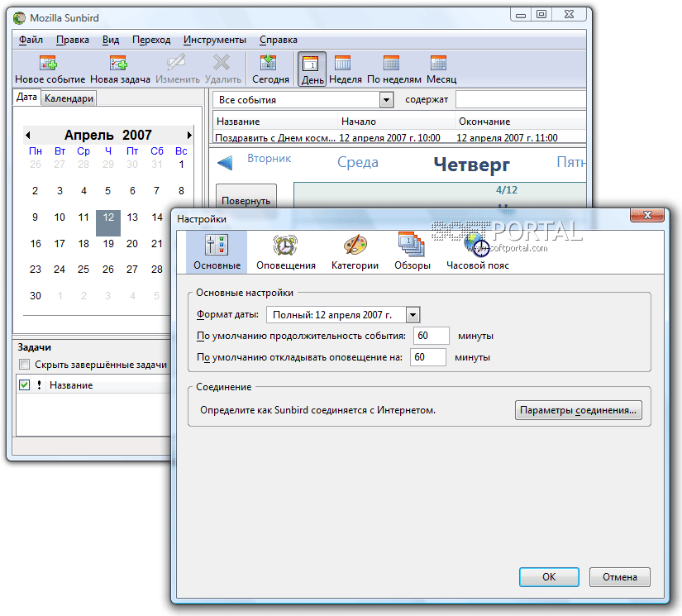This screenshot has height=616, width=682.
Task: Show previous month in mini calendar
Action: click(x=28, y=136)
